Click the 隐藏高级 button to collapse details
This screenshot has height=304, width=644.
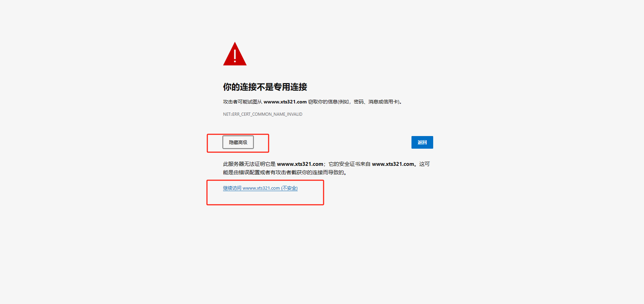(x=238, y=142)
